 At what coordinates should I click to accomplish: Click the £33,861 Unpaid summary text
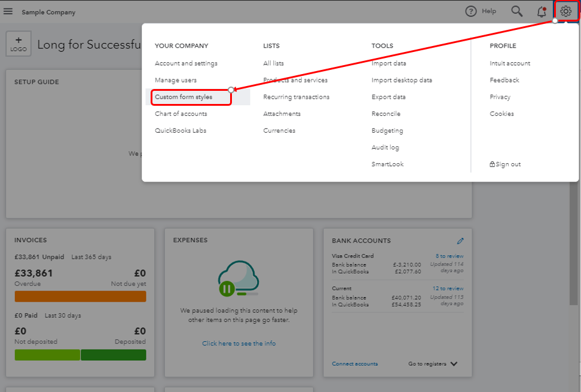[x=39, y=257]
